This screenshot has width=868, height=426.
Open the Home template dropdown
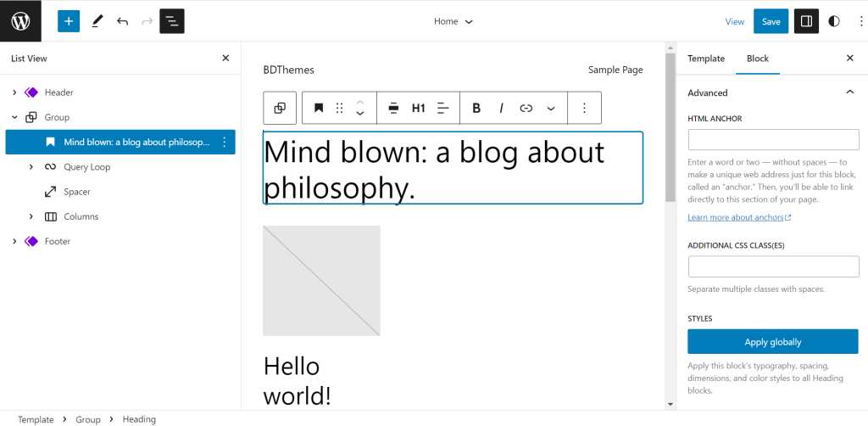coord(453,21)
